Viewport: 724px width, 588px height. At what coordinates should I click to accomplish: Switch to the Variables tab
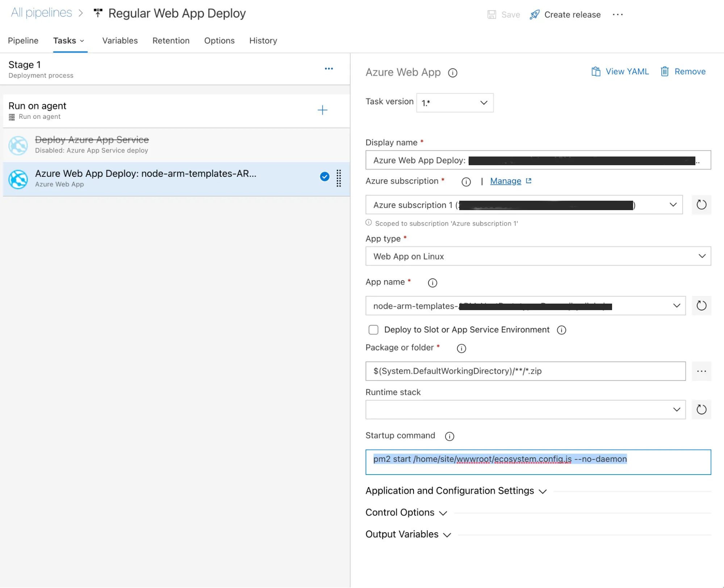point(120,41)
